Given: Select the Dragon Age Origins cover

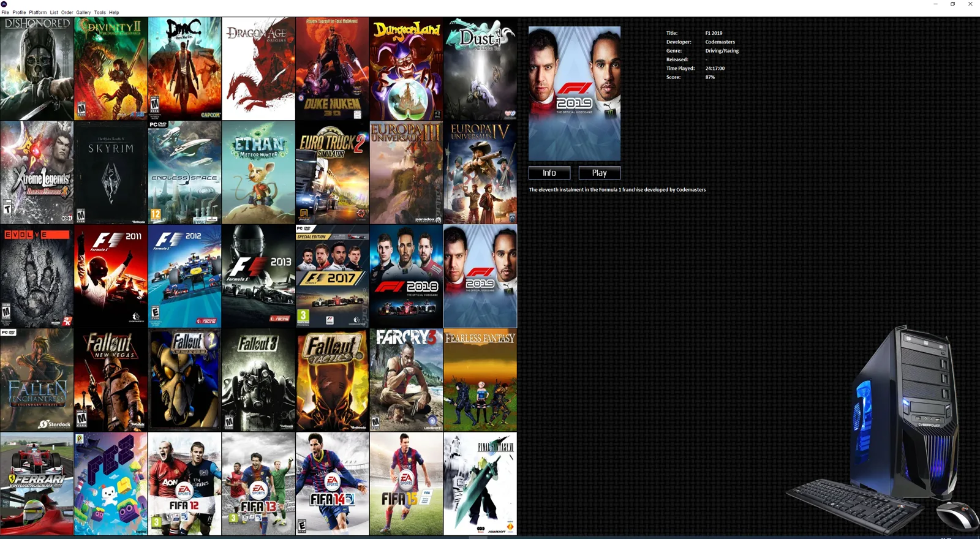Looking at the screenshot, I should click(258, 69).
